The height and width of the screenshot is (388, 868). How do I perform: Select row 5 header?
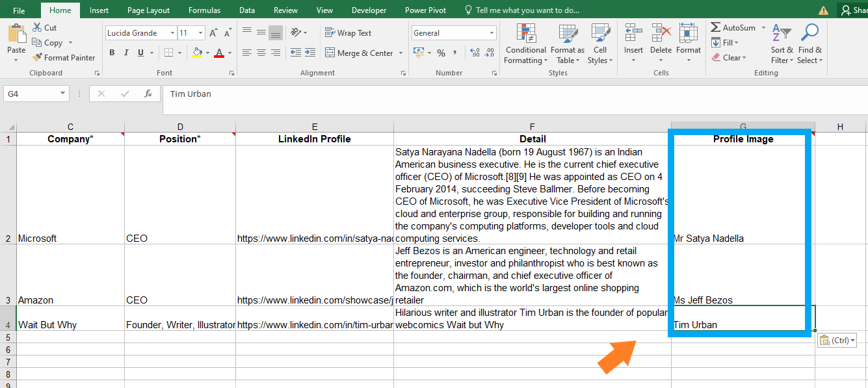pos(8,337)
